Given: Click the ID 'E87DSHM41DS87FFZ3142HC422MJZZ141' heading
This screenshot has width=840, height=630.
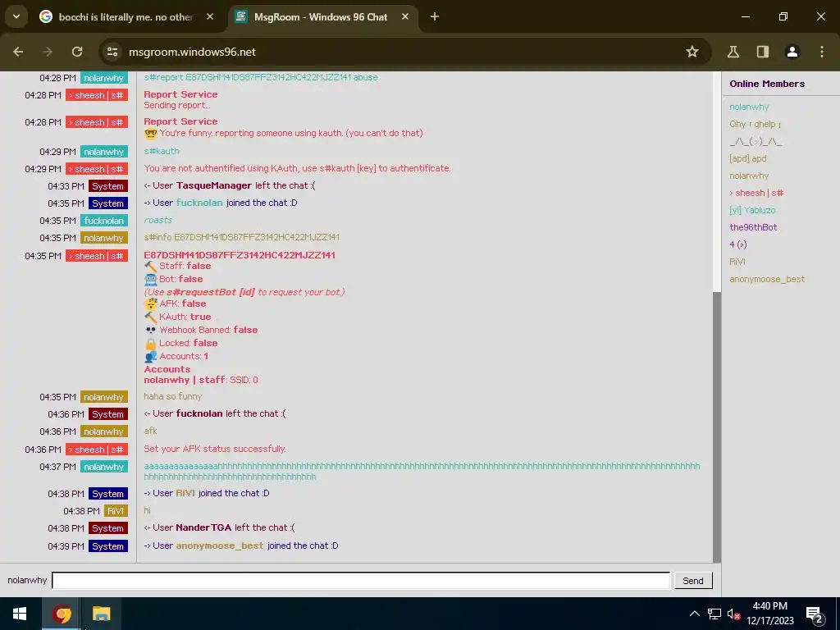Looking at the screenshot, I should [x=240, y=255].
